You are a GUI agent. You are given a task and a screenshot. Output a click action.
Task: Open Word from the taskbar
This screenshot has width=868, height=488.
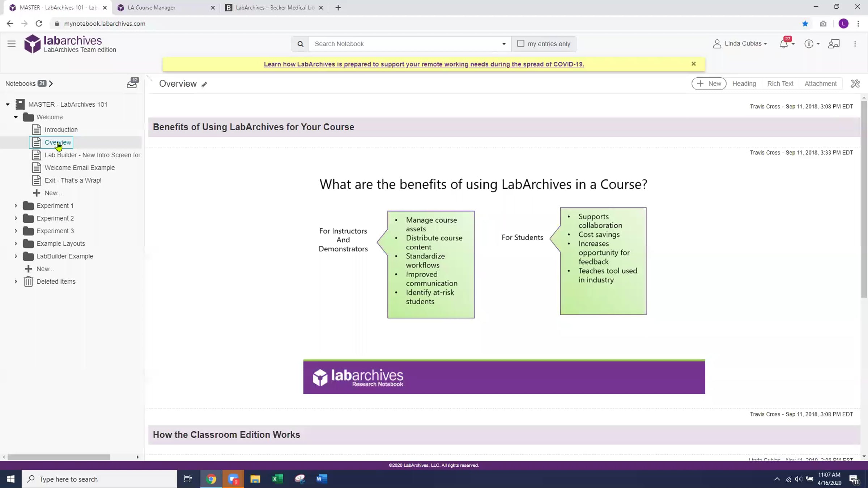322,479
